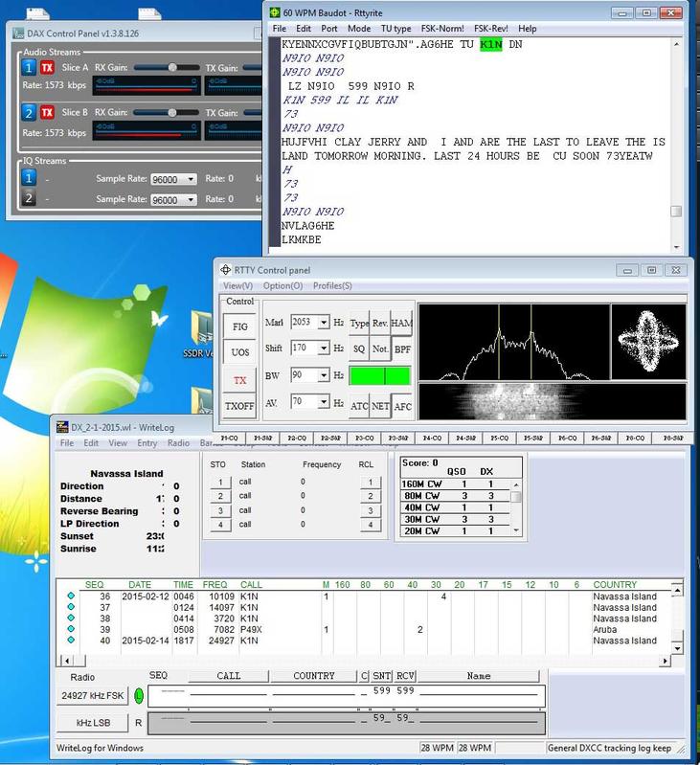Click the P5-S&P macro button

click(533, 439)
